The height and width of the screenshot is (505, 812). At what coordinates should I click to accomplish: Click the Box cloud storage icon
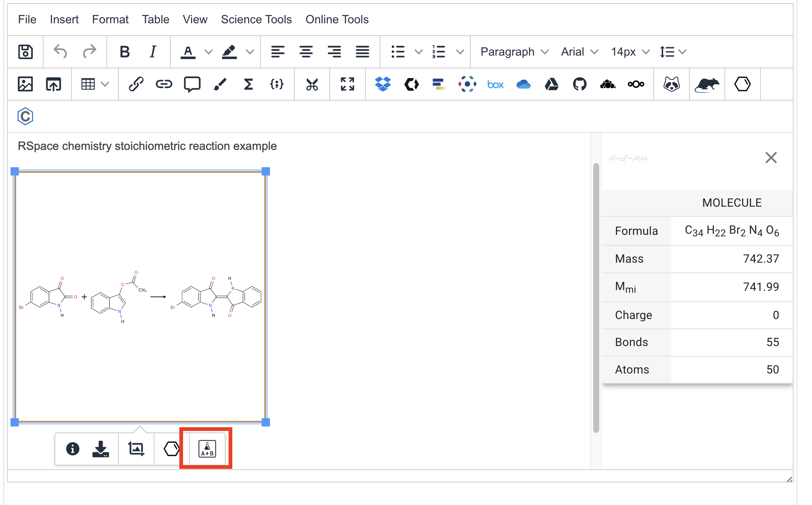click(495, 84)
